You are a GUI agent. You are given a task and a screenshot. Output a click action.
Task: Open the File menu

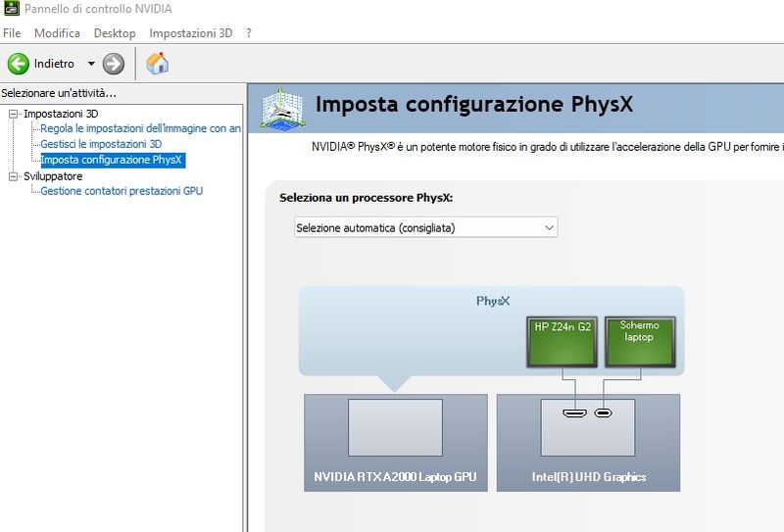click(x=12, y=33)
